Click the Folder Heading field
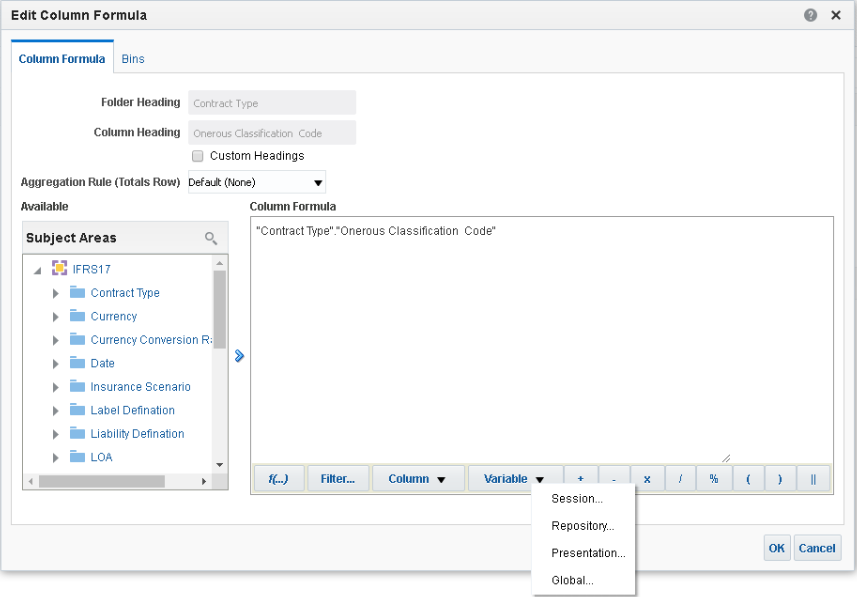This screenshot has width=857, height=597. 272,103
